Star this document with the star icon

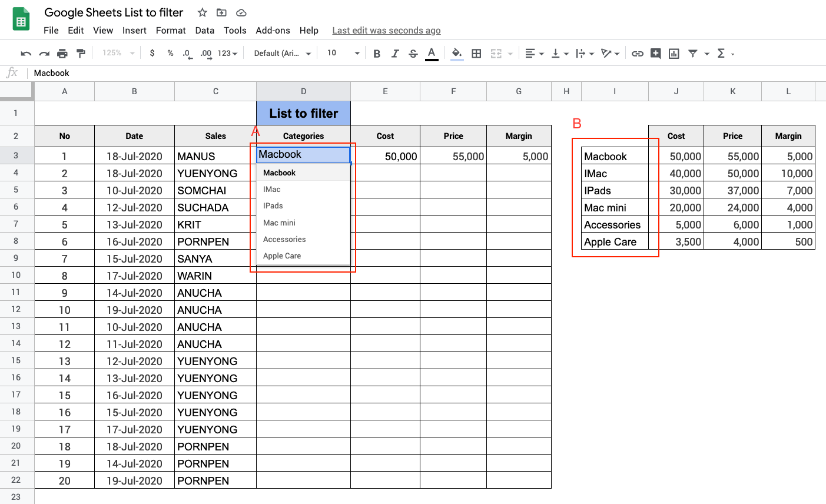(202, 12)
